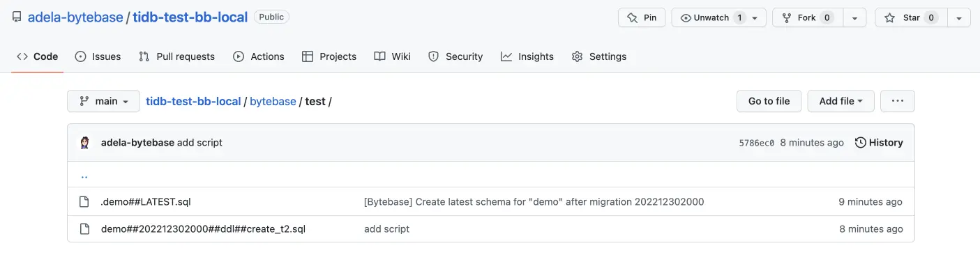Click the history clock icon

861,142
